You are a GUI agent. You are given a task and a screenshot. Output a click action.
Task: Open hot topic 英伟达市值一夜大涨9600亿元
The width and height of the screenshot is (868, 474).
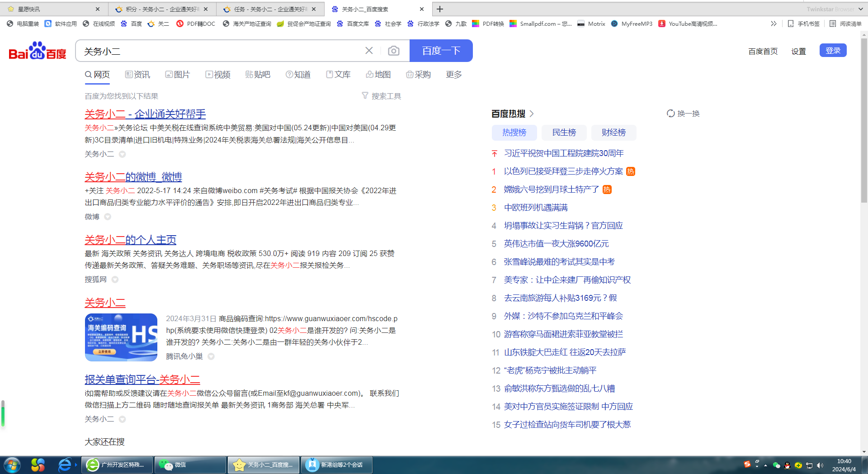tap(556, 244)
